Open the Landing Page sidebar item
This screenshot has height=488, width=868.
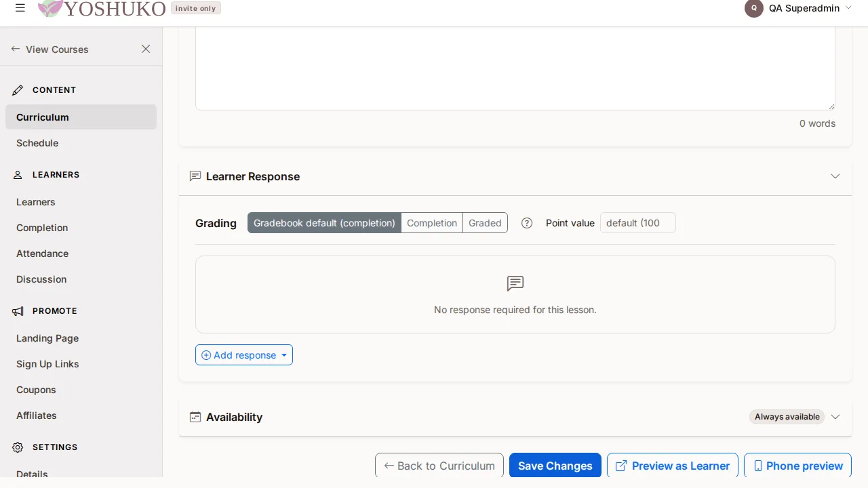(x=81, y=338)
